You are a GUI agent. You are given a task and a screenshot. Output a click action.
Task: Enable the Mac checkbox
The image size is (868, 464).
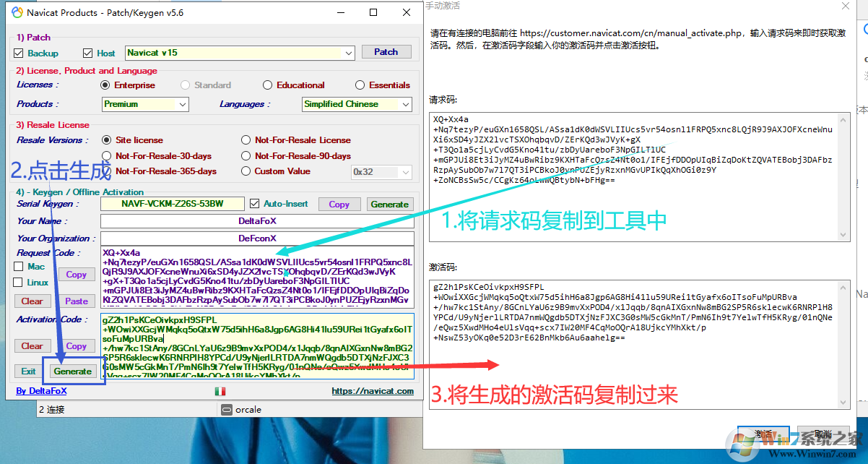[18, 266]
